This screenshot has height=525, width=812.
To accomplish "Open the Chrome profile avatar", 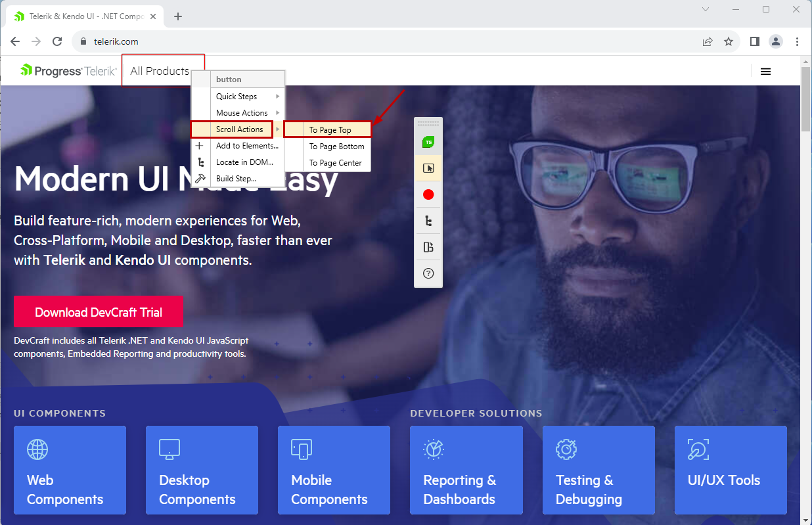I will [x=776, y=41].
